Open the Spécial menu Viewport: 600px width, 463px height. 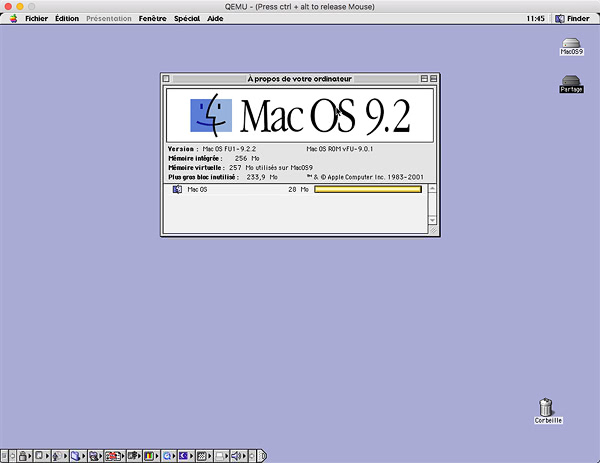point(187,18)
